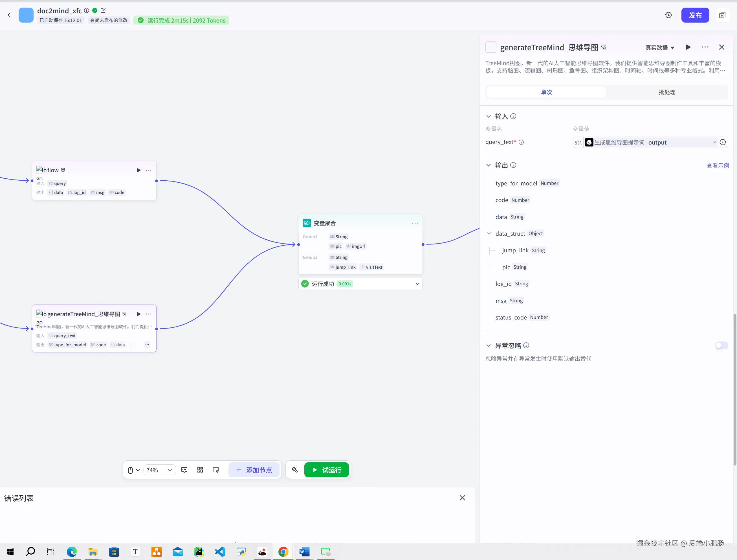Click the auto-layout grid icon in toolbar

click(200, 470)
